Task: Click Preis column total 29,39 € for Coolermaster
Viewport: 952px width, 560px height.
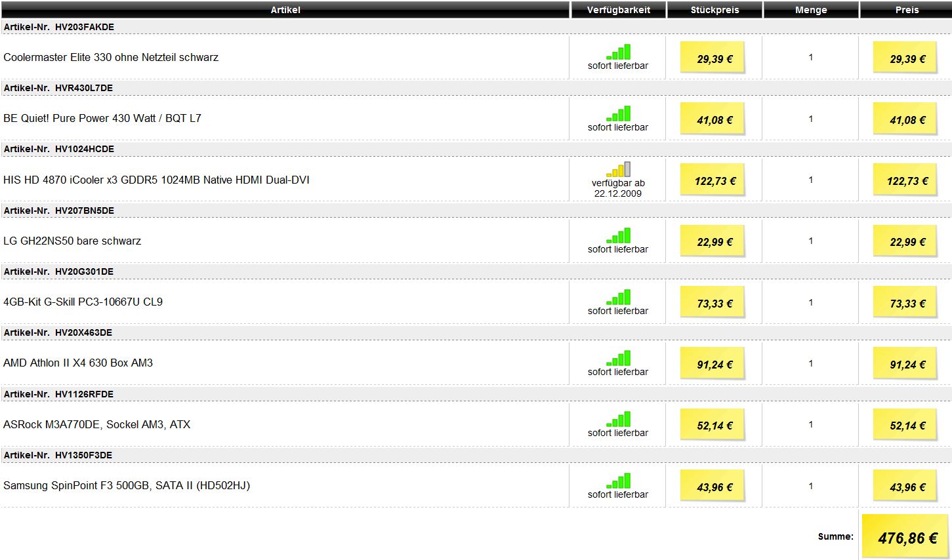Action: 905,58
